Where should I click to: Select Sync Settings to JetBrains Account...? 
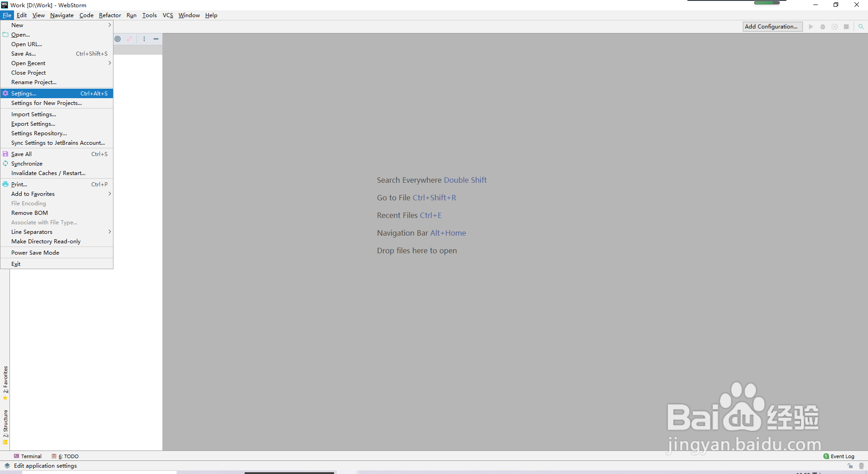[x=57, y=143]
